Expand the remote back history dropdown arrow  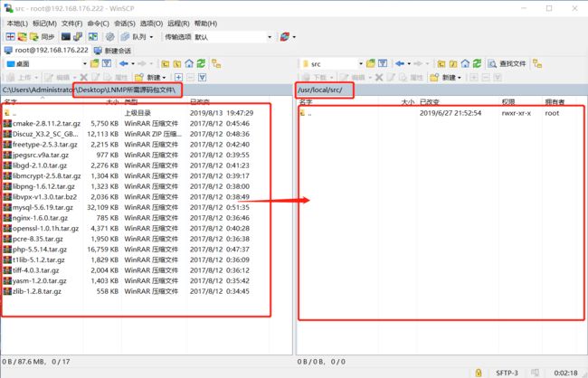click(409, 63)
